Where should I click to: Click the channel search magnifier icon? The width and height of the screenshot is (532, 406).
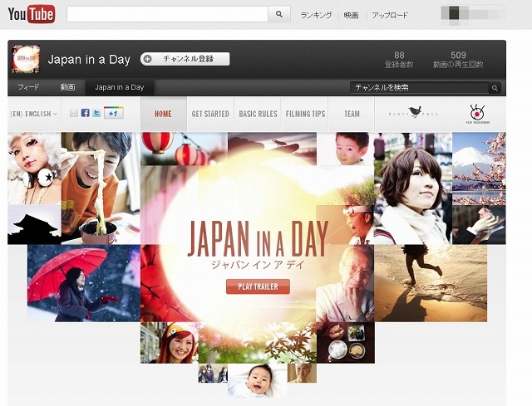[x=495, y=88]
